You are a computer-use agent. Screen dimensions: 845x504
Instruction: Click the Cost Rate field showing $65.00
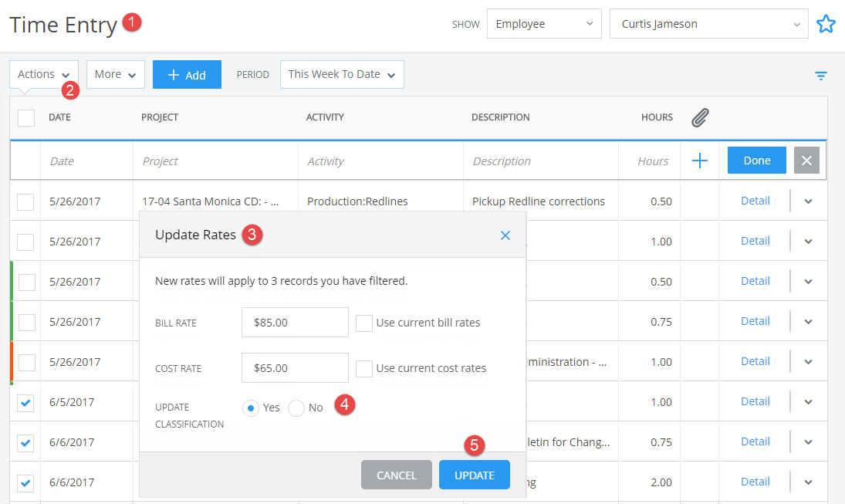click(295, 368)
